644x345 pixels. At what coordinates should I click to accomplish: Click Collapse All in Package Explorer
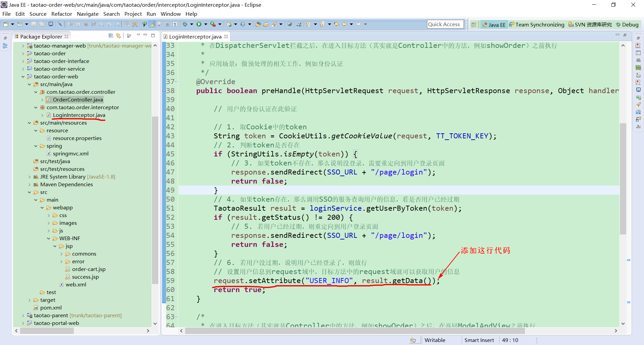click(111, 36)
